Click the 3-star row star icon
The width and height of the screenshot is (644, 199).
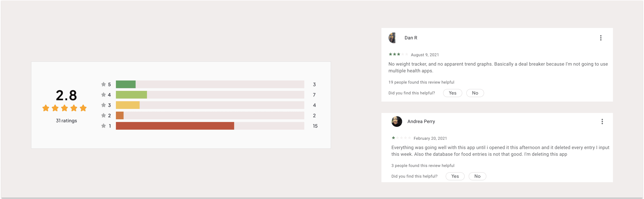(x=103, y=105)
